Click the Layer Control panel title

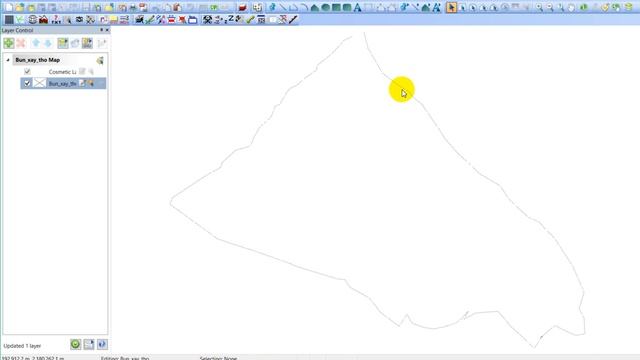17,30
